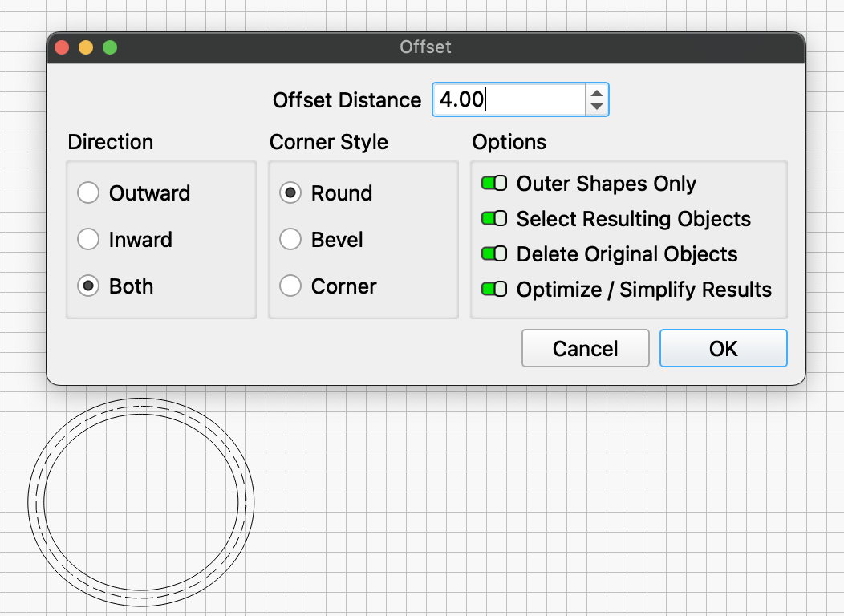
Task: Click the Offset Distance input field
Action: tap(509, 100)
